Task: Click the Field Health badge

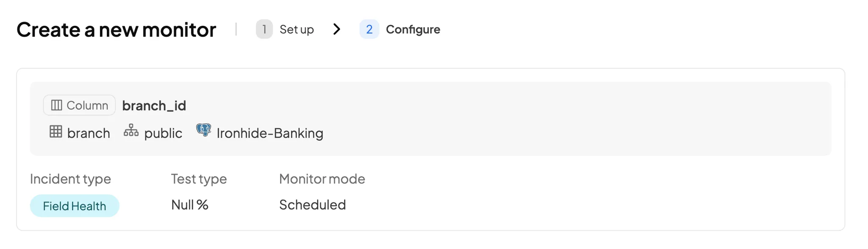Action: pos(75,206)
